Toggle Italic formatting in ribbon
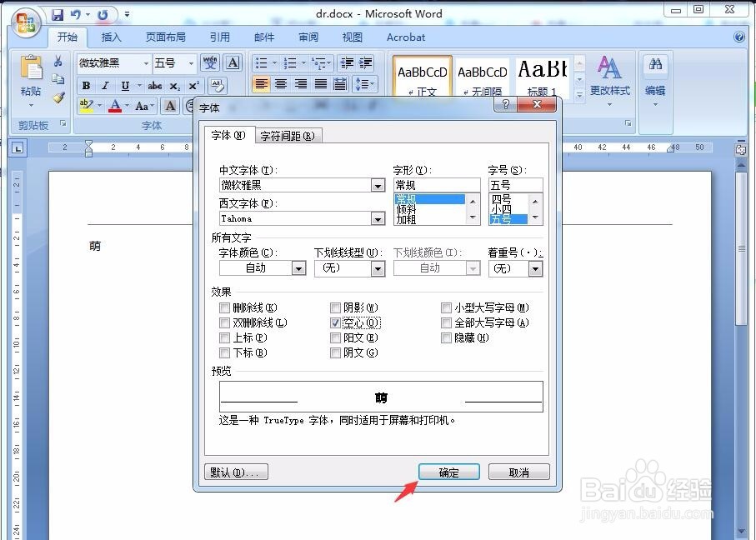 point(105,86)
